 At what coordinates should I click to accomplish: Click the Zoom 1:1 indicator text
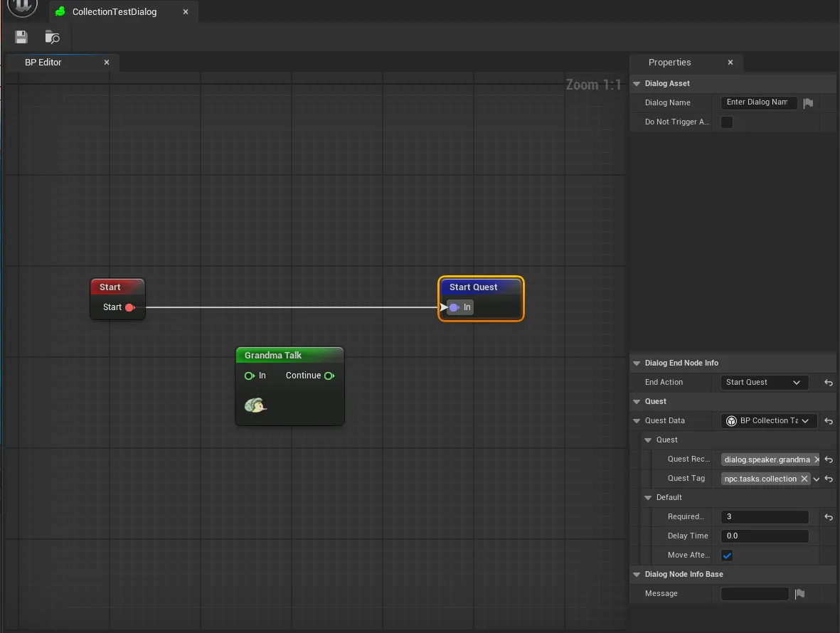[594, 85]
